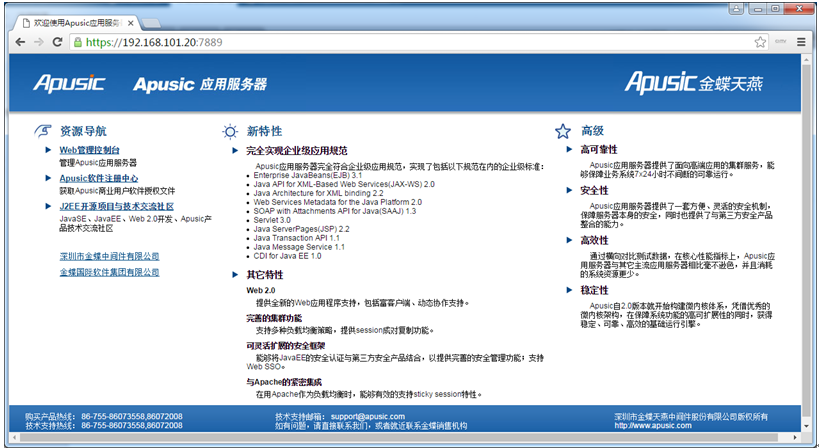Go back using browser back arrow
This screenshot has height=448, width=819.
click(20, 42)
